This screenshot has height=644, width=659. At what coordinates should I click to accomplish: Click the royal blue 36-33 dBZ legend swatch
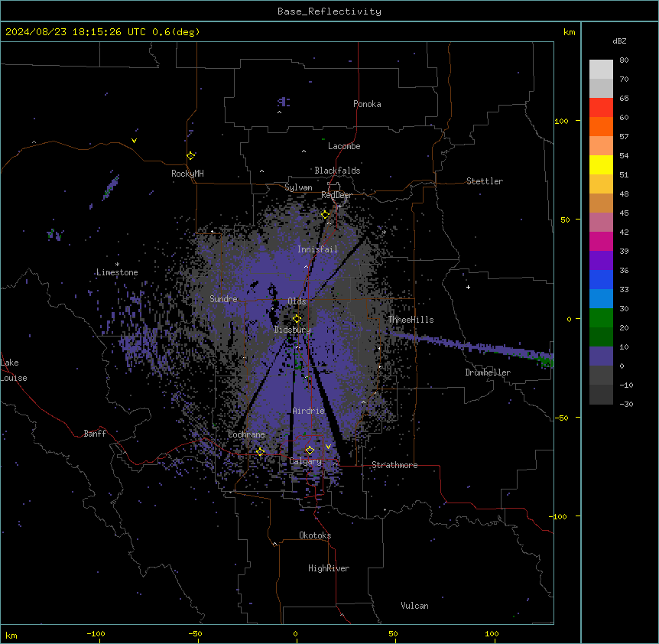(x=601, y=279)
